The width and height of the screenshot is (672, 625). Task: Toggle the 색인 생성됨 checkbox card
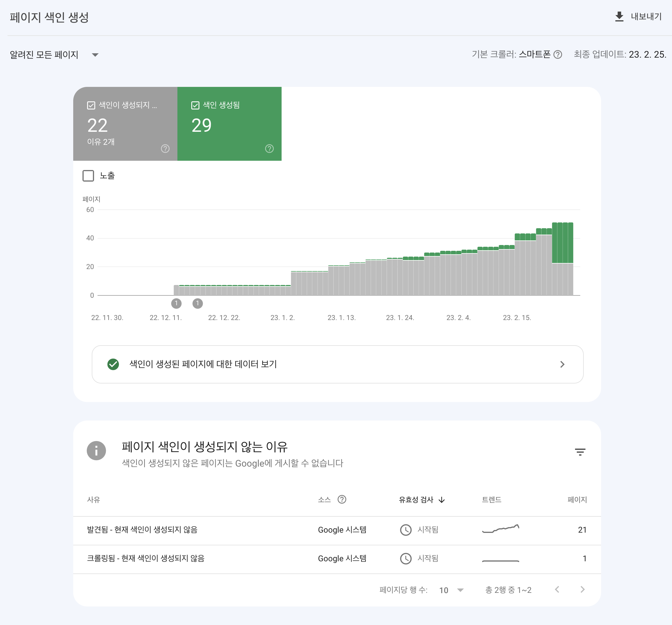click(x=195, y=105)
